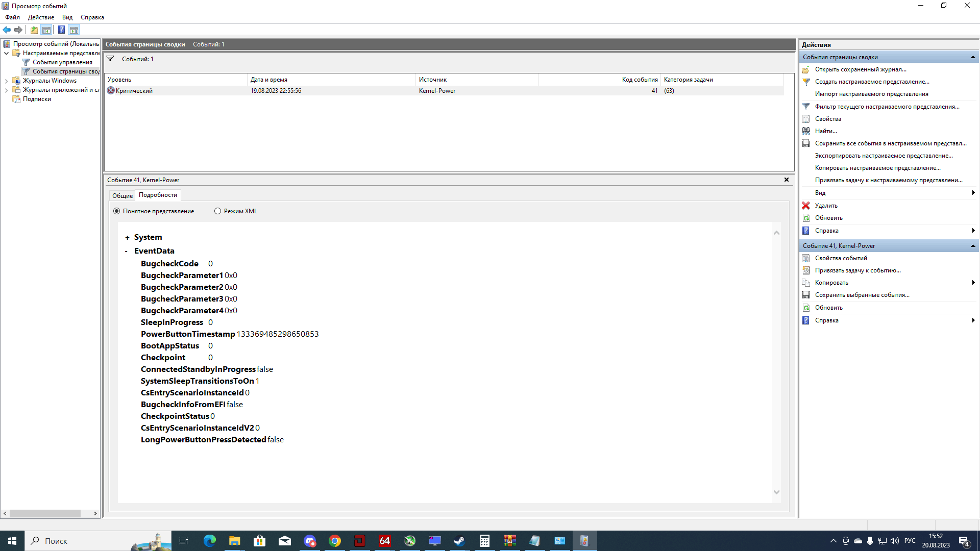The height and width of the screenshot is (551, 980).
Task: Click the filter funnel icon next to Событий: 1
Action: coord(110,59)
